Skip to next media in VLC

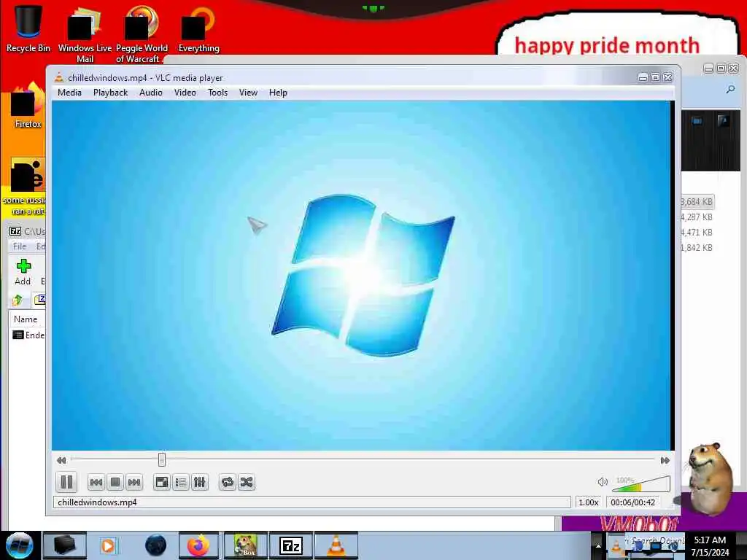[134, 483]
